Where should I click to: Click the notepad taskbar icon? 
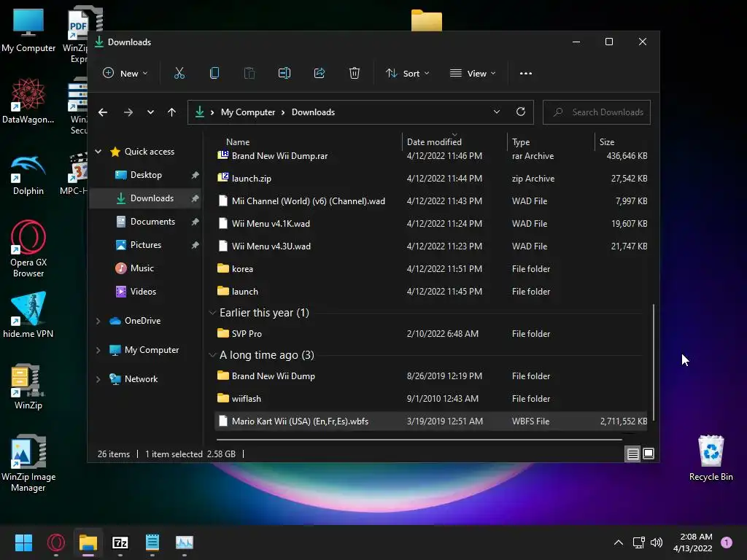152,542
